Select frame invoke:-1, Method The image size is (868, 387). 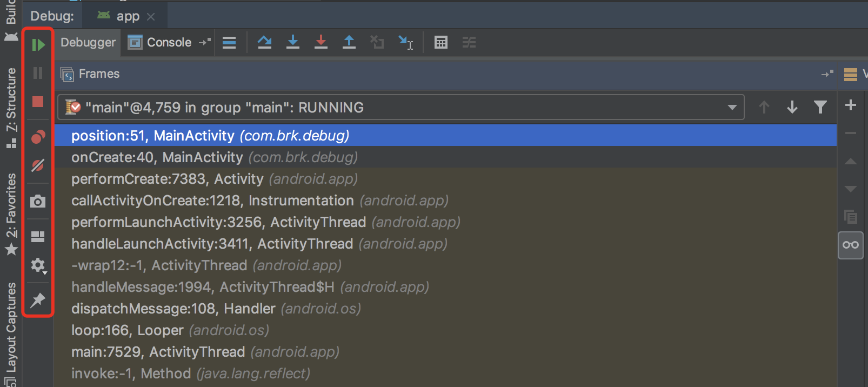pos(446,373)
